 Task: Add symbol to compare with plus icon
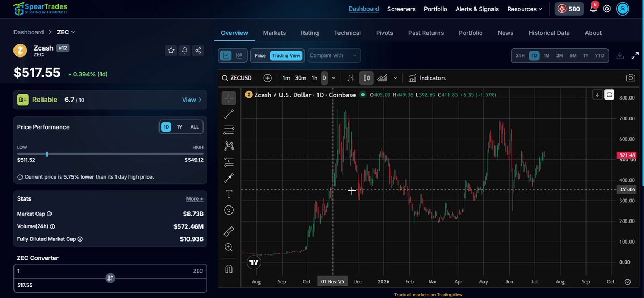[x=267, y=78]
